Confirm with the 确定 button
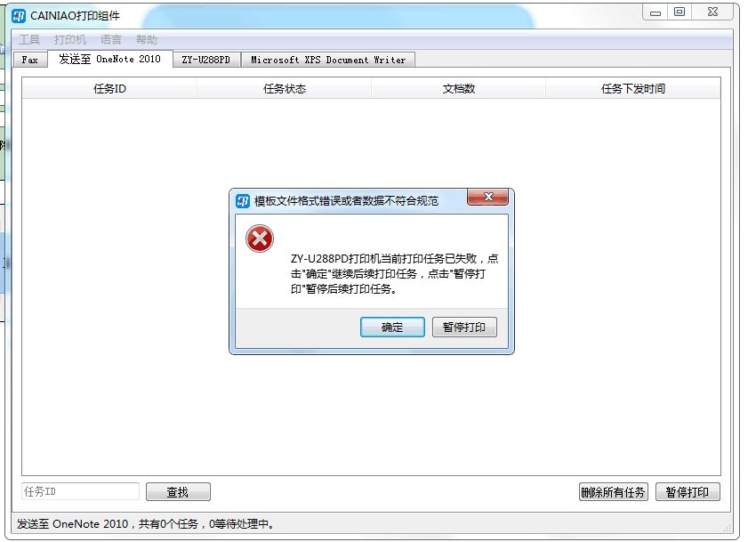 pos(392,328)
